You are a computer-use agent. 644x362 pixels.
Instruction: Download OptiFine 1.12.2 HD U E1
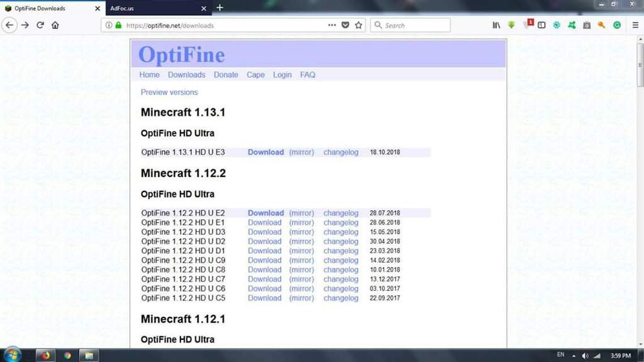point(265,222)
